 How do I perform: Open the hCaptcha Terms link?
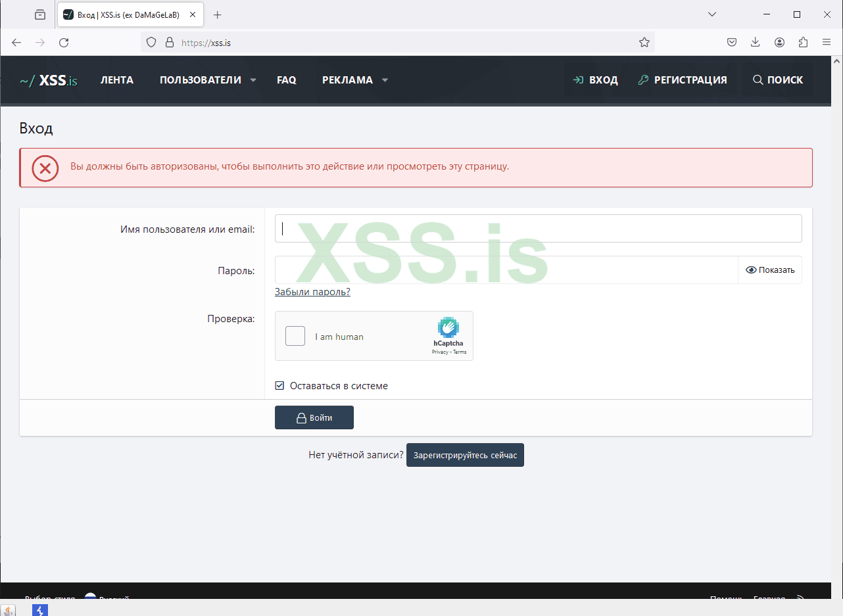[x=460, y=352]
